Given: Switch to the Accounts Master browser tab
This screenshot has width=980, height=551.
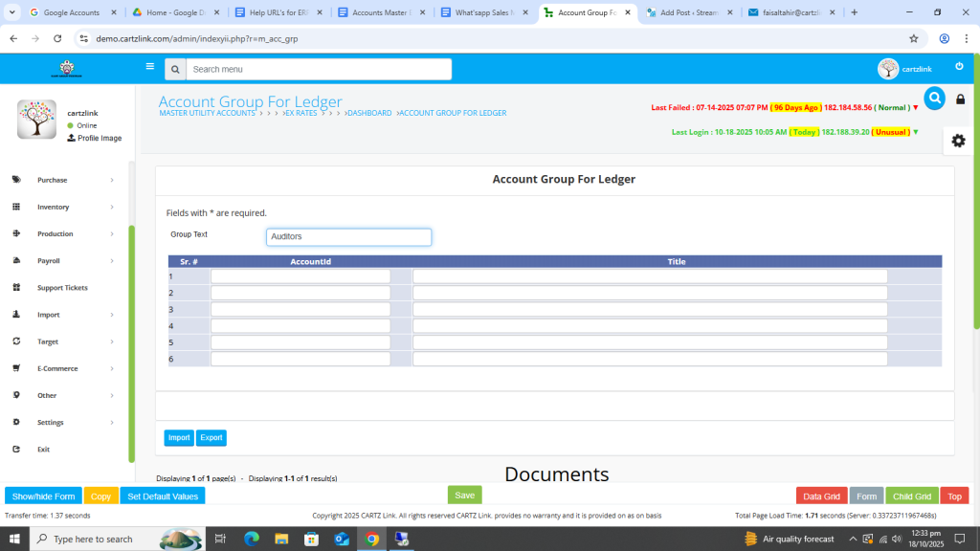Looking at the screenshot, I should pyautogui.click(x=380, y=12).
